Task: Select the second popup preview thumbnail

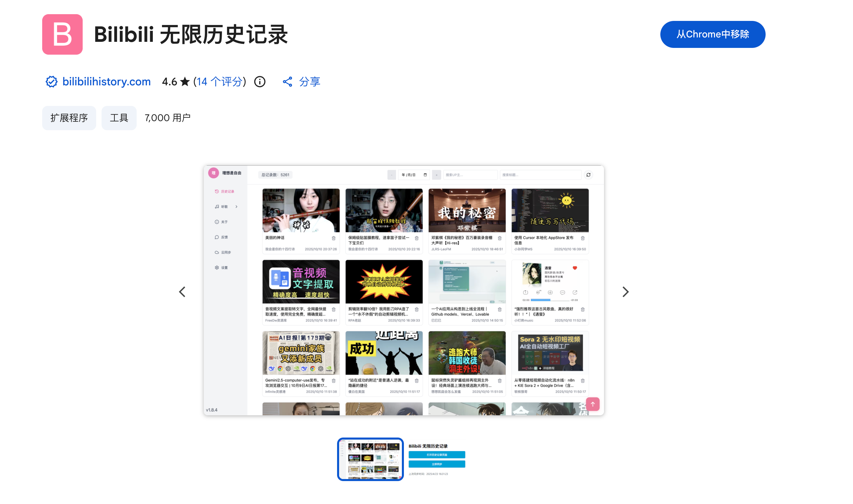Action: pos(437,459)
